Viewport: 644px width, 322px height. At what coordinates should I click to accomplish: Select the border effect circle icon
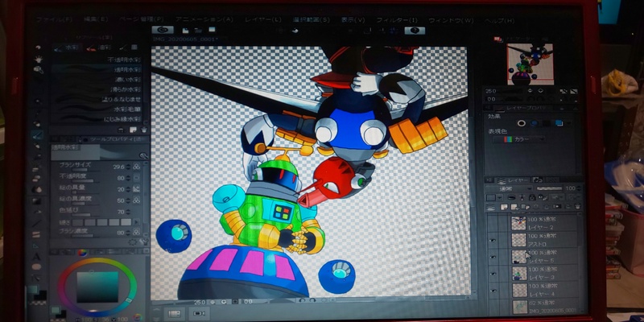(x=521, y=123)
